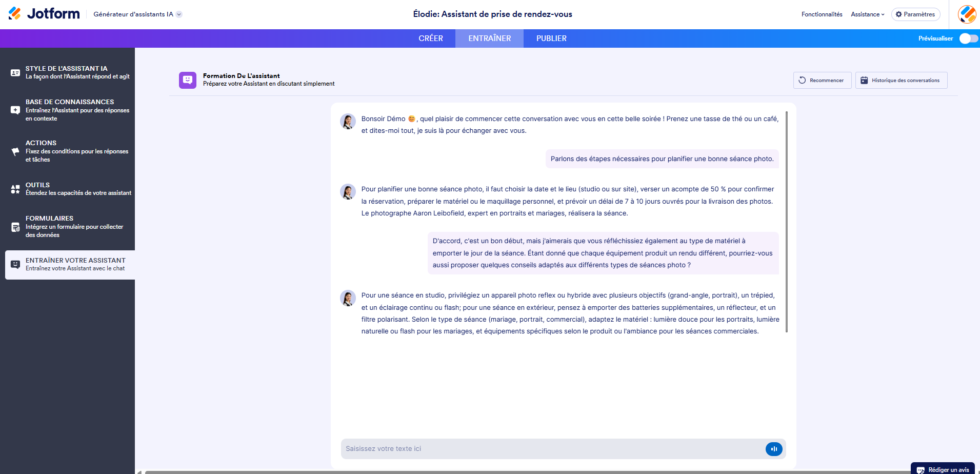Toggle the Prévisualiser switch
Screen dimensions: 980x474
[x=968, y=38]
